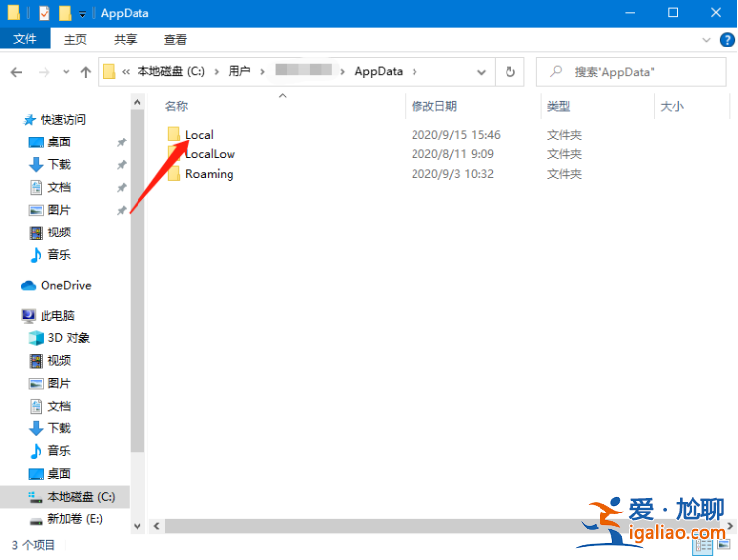The height and width of the screenshot is (560, 738).
Task: Go up one folder level
Action: click(x=86, y=72)
